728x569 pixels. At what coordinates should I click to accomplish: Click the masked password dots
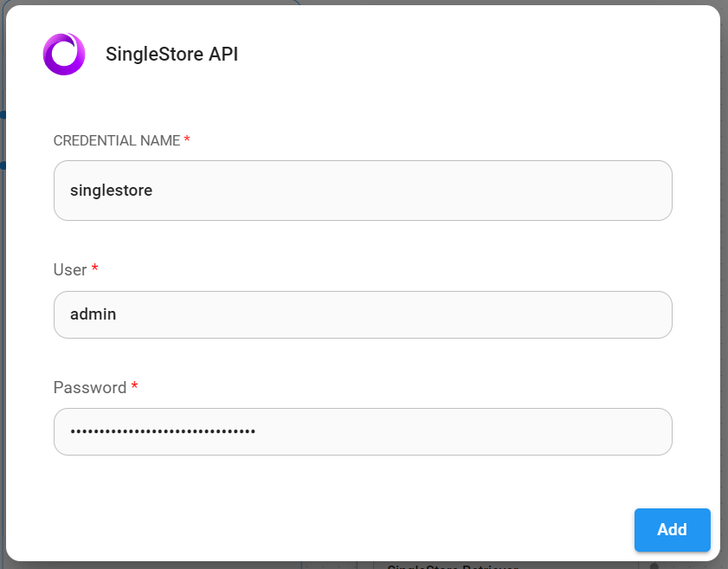click(163, 431)
